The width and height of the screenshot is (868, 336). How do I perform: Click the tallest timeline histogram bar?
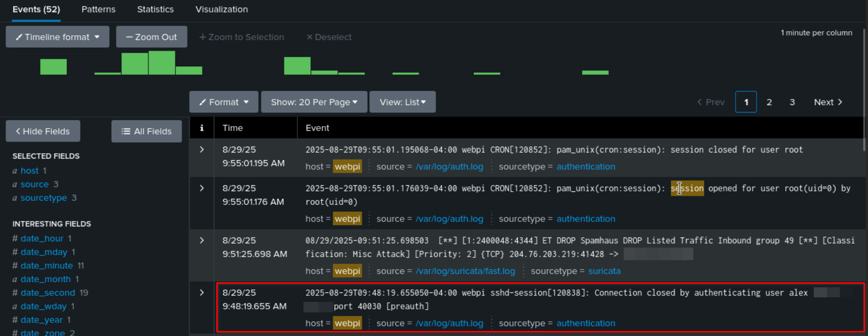[162, 63]
